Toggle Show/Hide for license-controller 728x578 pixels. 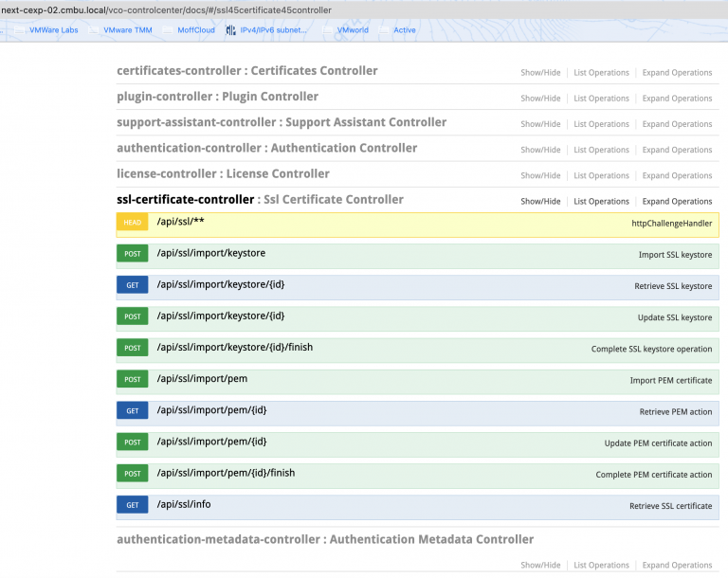(x=540, y=175)
